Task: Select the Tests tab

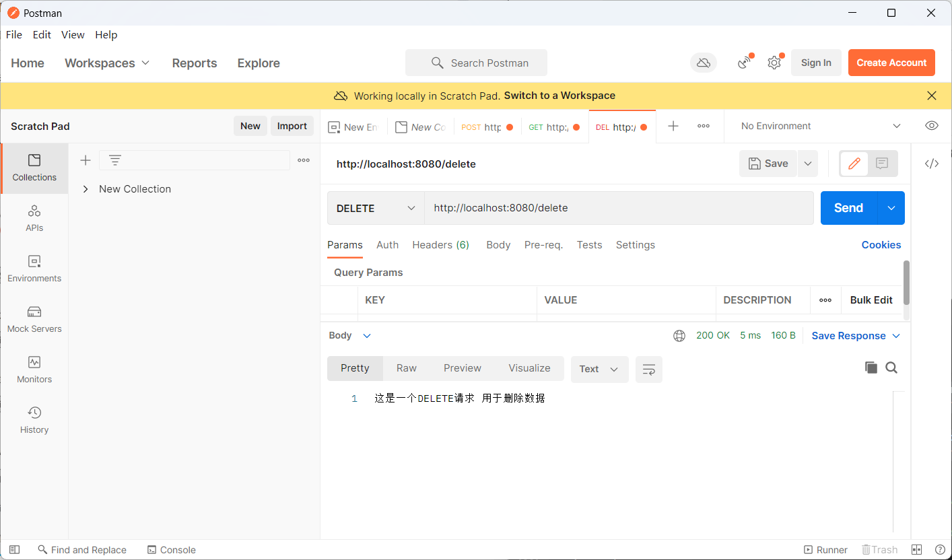Action: click(x=589, y=245)
